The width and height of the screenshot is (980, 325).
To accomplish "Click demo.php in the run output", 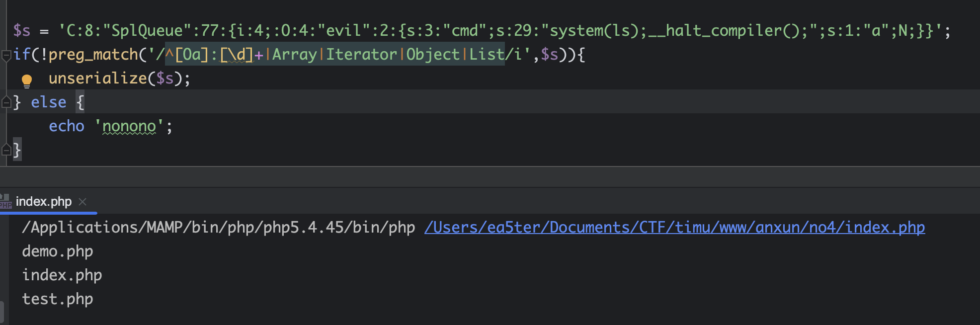I will coord(58,251).
